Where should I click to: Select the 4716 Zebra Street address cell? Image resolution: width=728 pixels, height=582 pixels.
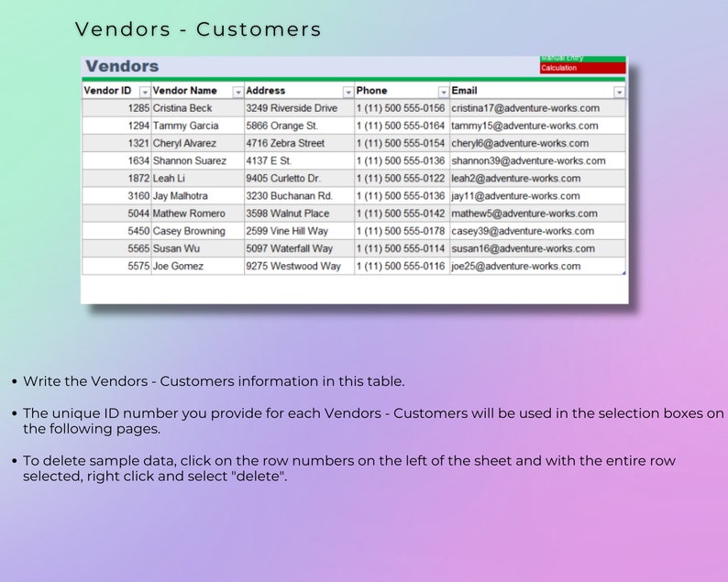[x=300, y=143]
